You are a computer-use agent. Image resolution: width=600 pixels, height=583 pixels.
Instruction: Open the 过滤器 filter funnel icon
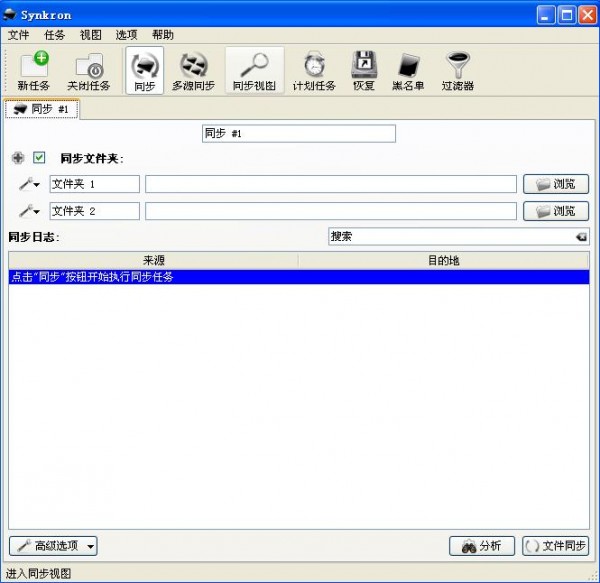point(458,70)
